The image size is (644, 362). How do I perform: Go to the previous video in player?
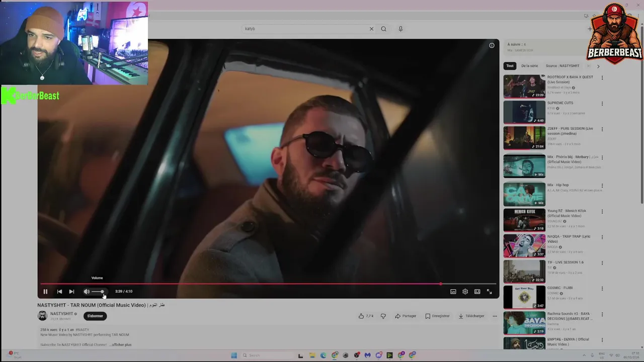(x=59, y=292)
